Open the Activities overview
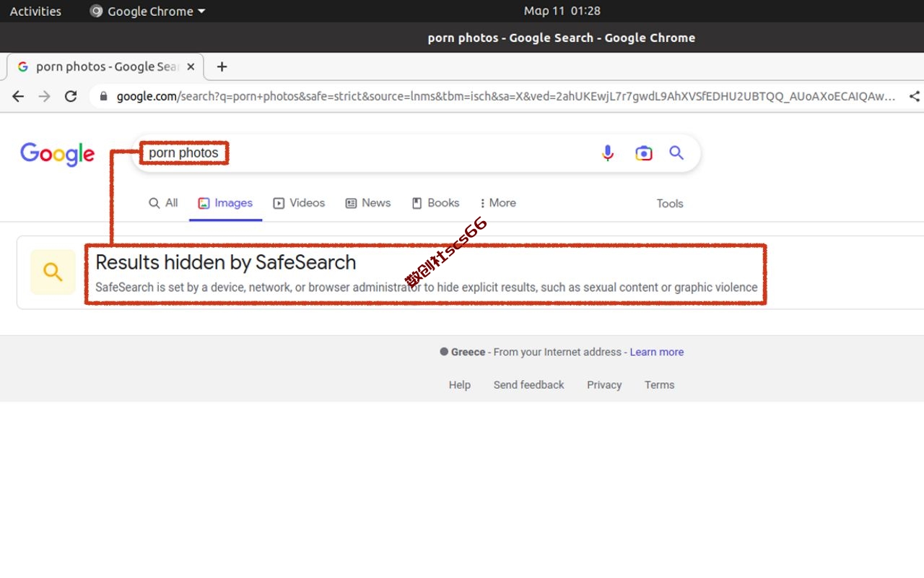 (35, 11)
